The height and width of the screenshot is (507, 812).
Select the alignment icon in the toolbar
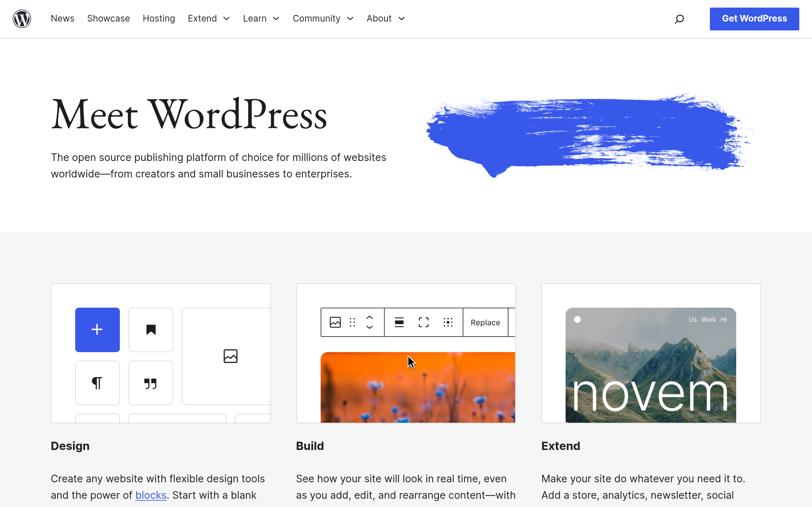(399, 322)
